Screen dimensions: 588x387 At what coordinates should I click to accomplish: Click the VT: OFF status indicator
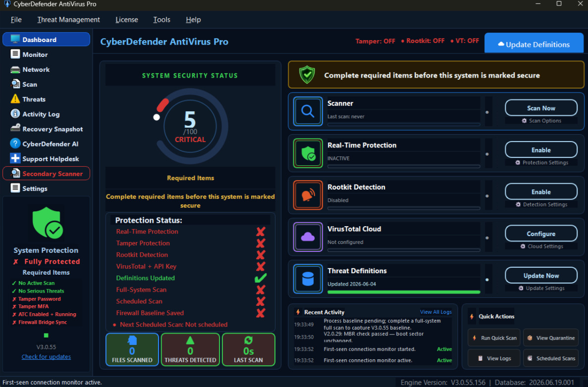(465, 41)
